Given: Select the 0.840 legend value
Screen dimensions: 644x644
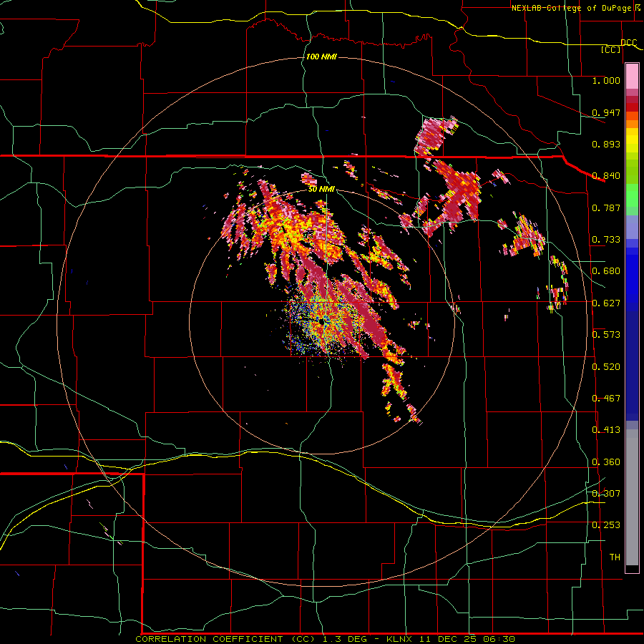Looking at the screenshot, I should coord(606,176).
